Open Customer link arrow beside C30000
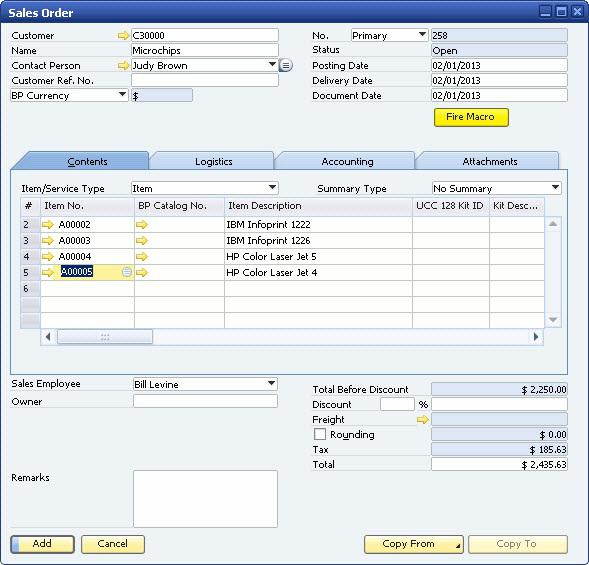589x565 pixels. pyautogui.click(x=123, y=36)
